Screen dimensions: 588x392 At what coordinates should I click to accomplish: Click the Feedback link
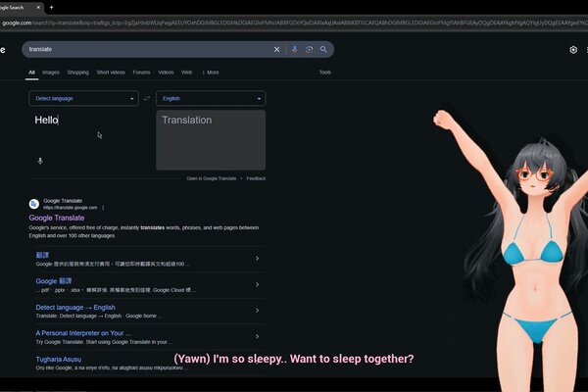point(256,178)
